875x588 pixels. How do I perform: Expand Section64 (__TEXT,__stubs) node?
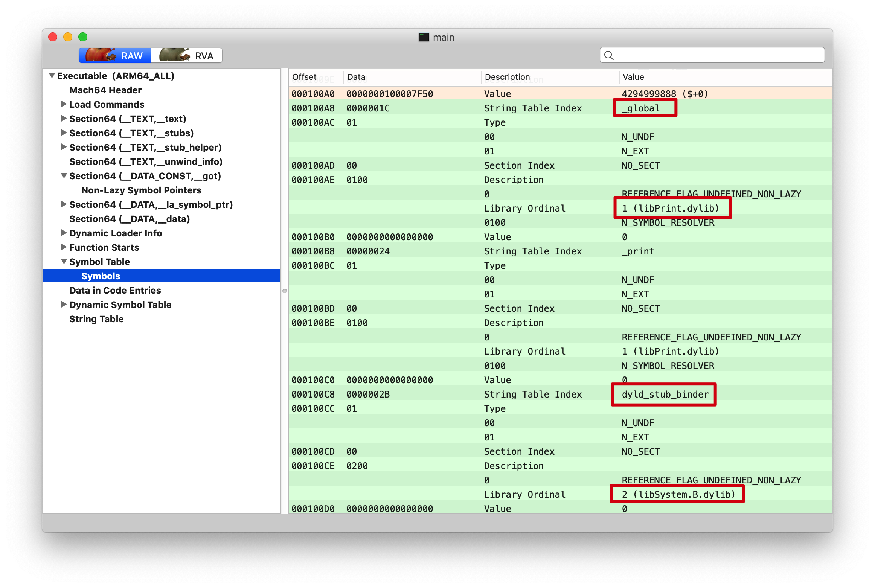point(64,133)
